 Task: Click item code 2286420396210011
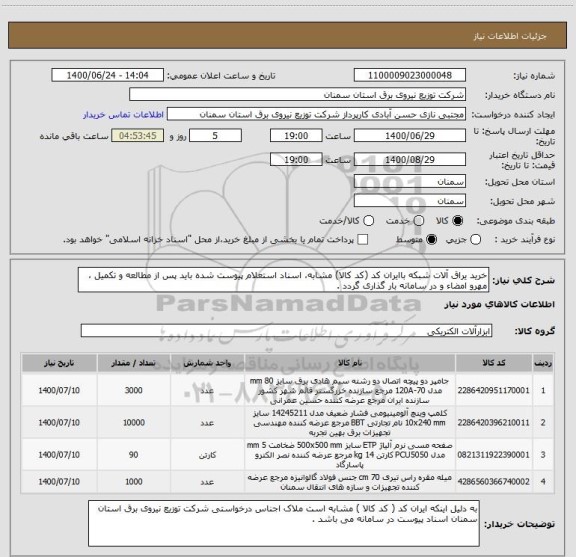coord(493,423)
